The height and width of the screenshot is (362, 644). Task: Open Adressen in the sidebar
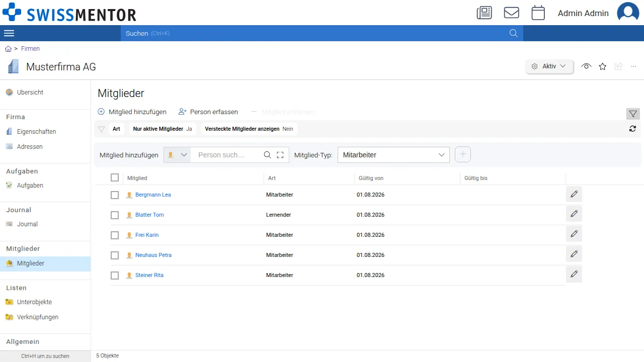[30, 147]
